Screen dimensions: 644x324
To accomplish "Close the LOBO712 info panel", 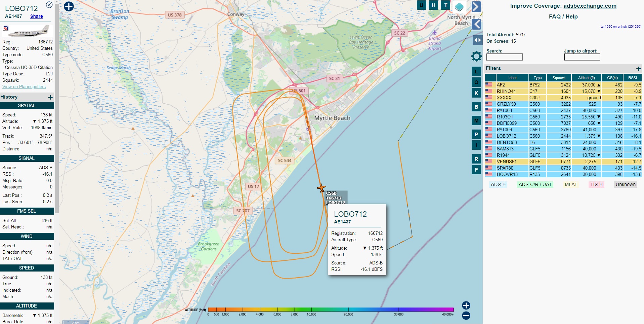I will tap(49, 5).
